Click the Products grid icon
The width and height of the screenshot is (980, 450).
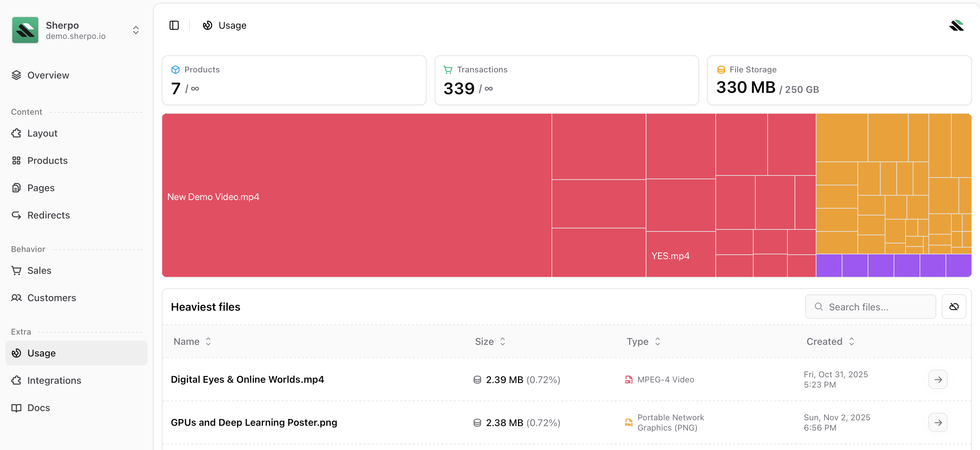[16, 160]
